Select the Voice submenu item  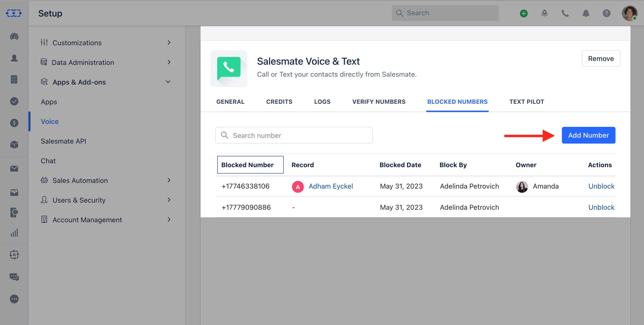pyautogui.click(x=50, y=121)
